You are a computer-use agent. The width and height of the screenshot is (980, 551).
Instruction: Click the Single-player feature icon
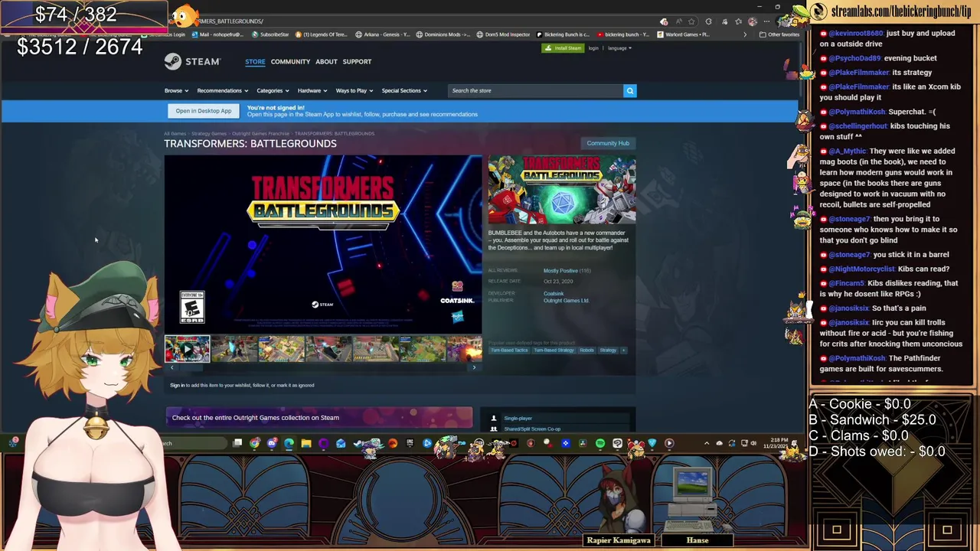tap(494, 419)
